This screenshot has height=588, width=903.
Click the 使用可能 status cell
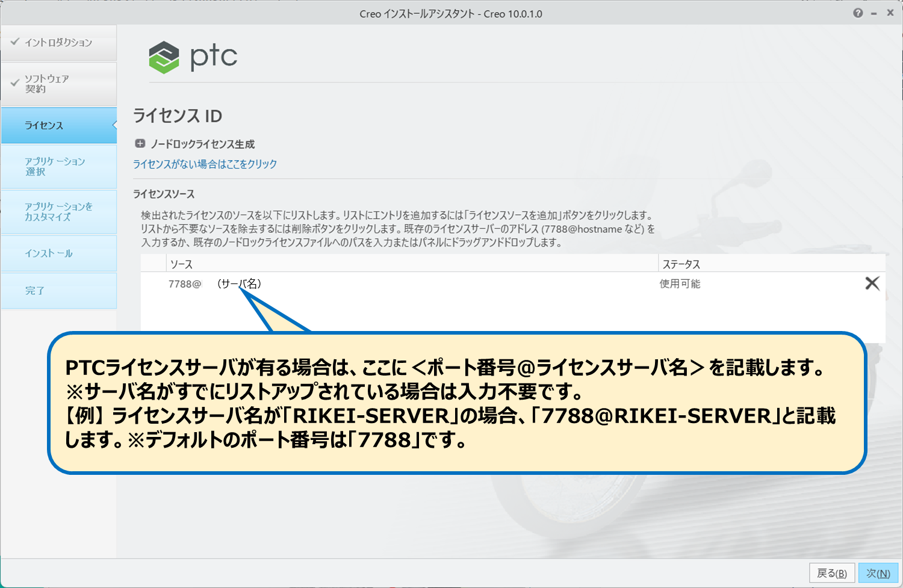tap(680, 283)
